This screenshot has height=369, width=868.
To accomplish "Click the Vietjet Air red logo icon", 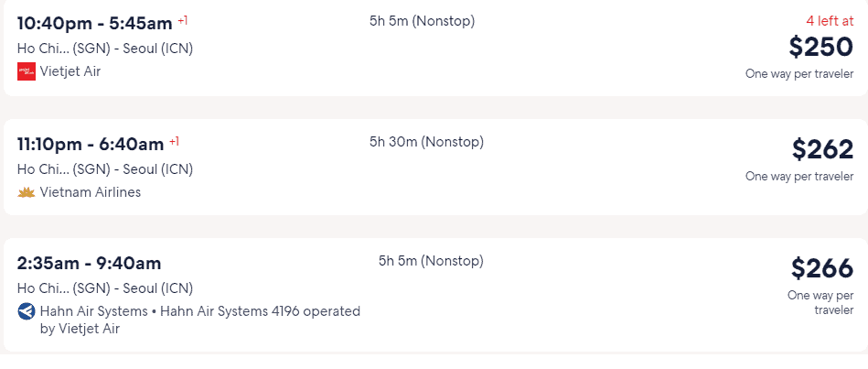I will (26, 71).
